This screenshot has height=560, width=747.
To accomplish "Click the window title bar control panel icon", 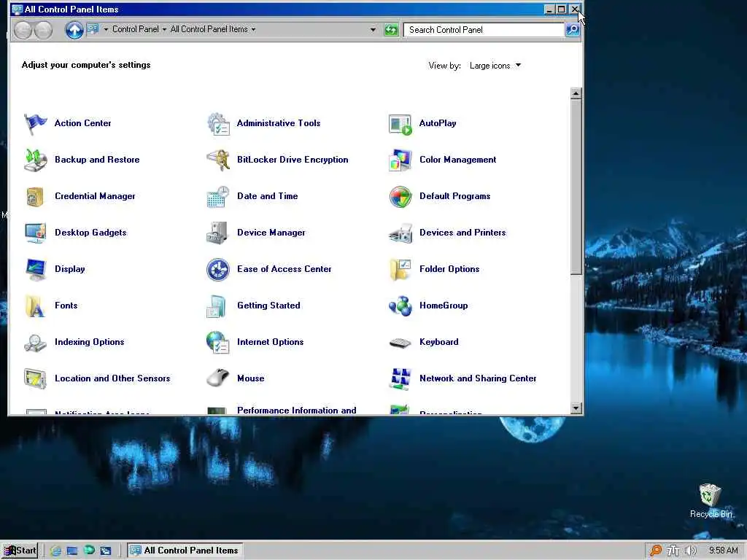I will point(18,9).
